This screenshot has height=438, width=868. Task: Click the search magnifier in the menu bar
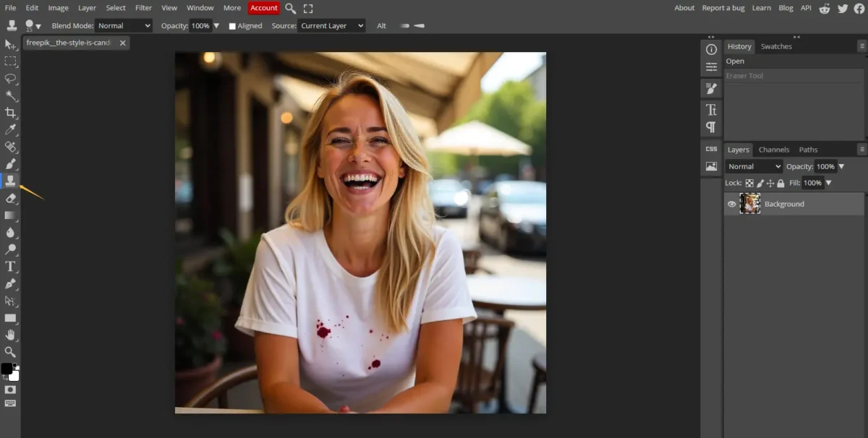pyautogui.click(x=290, y=8)
